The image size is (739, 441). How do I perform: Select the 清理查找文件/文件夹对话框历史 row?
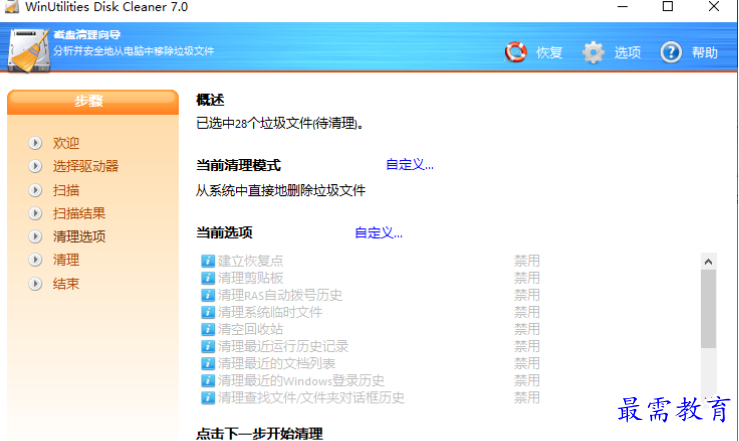[370, 398]
